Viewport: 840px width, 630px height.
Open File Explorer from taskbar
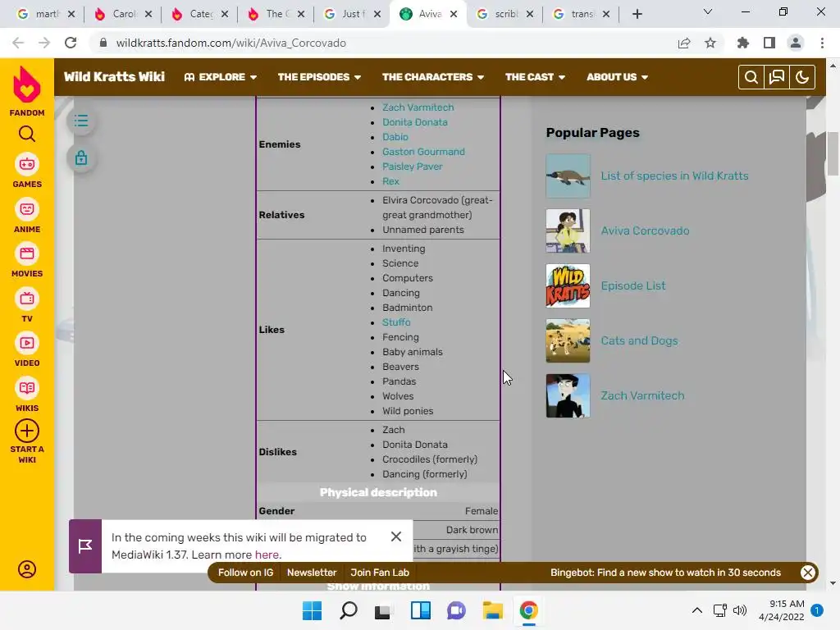tap(492, 610)
